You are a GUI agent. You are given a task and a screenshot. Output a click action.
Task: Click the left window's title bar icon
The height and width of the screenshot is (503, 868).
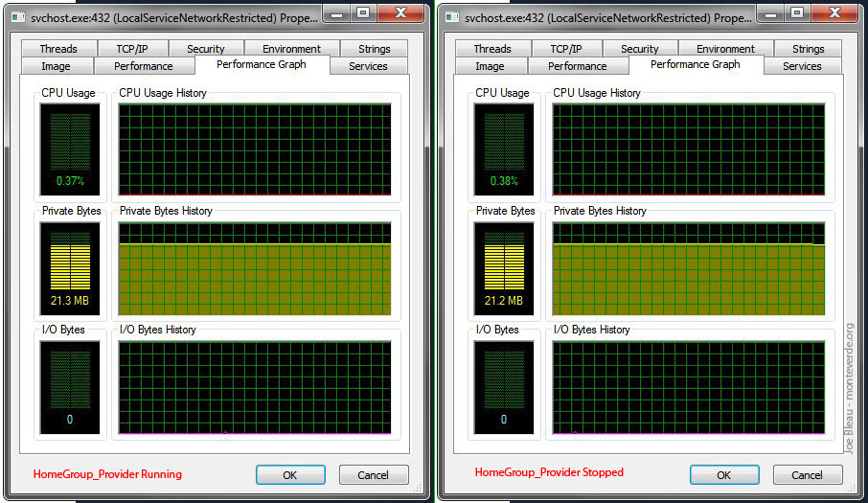[18, 17]
